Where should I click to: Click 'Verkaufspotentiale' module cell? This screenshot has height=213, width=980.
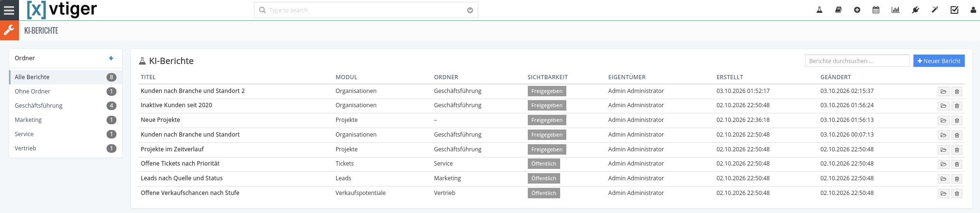pyautogui.click(x=360, y=193)
